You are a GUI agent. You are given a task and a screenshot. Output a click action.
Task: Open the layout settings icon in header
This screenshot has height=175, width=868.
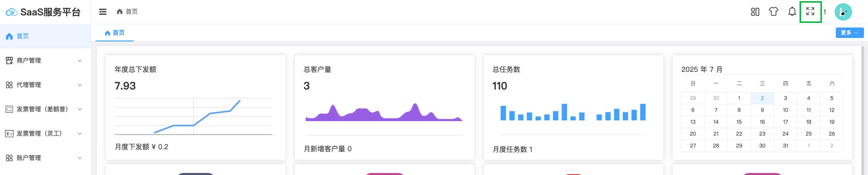[755, 12]
